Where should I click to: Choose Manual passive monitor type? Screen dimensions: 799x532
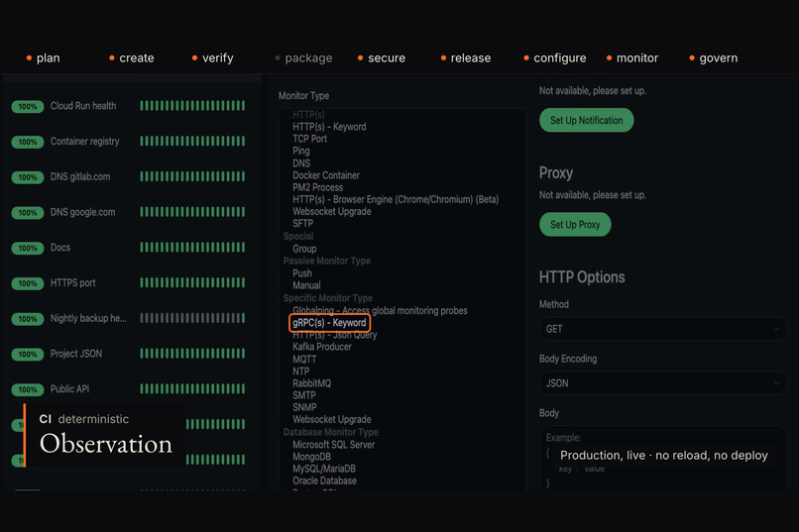coord(306,285)
